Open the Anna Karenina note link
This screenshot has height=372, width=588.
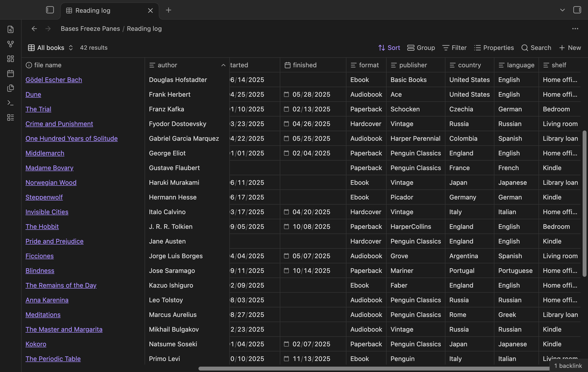tap(47, 300)
